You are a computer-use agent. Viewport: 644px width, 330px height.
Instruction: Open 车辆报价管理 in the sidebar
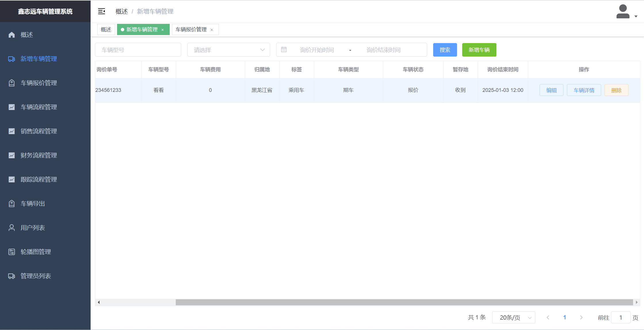(45, 83)
